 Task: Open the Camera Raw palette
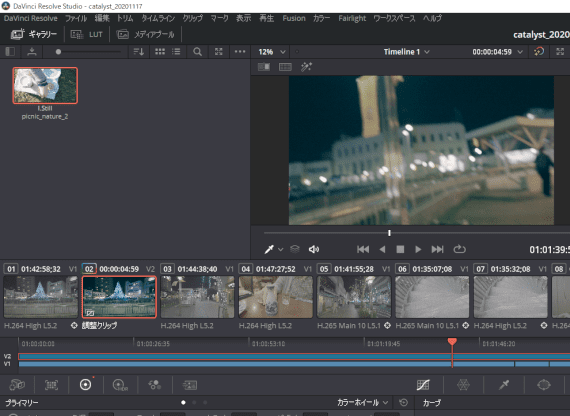click(x=17, y=385)
